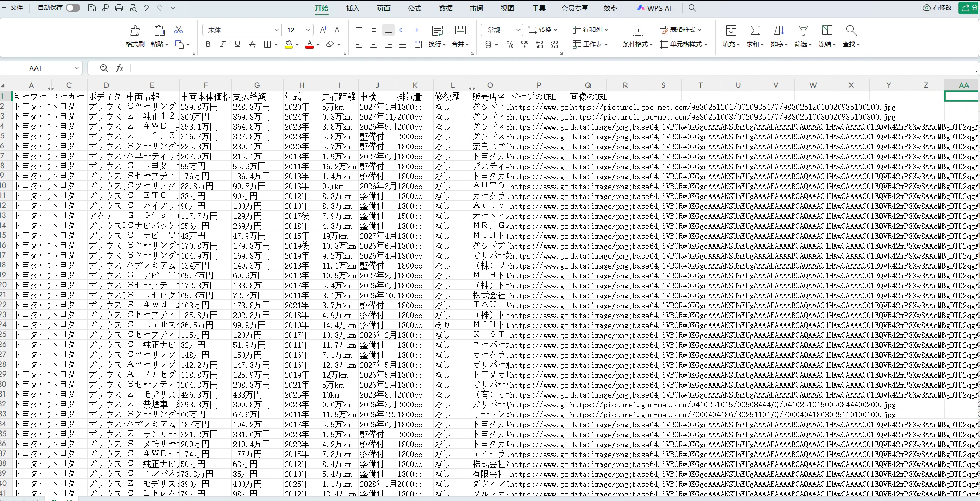Open Print Preview icon

click(133, 8)
